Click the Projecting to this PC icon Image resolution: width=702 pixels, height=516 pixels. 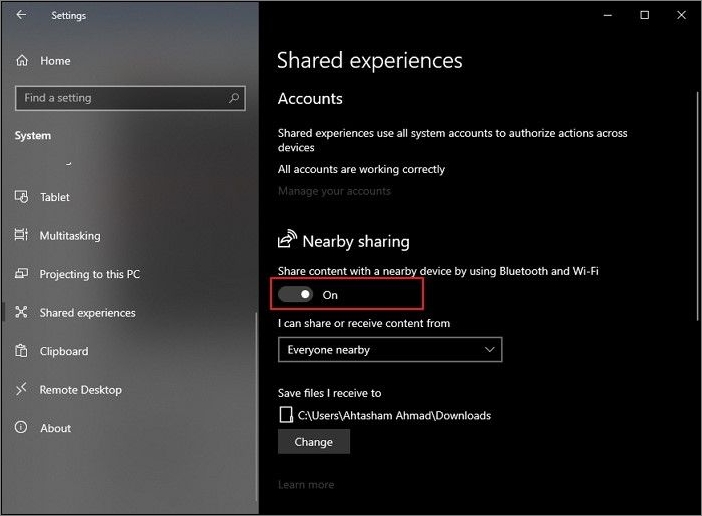[22, 274]
